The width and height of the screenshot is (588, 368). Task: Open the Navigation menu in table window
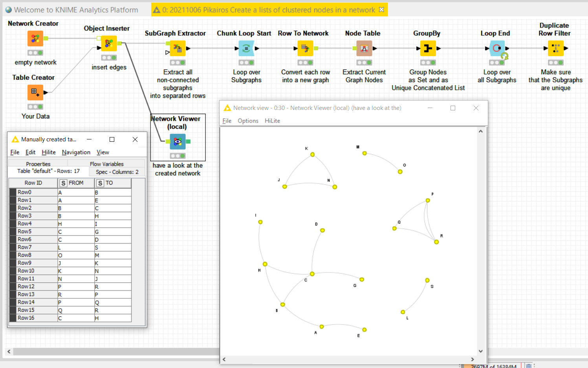tap(76, 152)
